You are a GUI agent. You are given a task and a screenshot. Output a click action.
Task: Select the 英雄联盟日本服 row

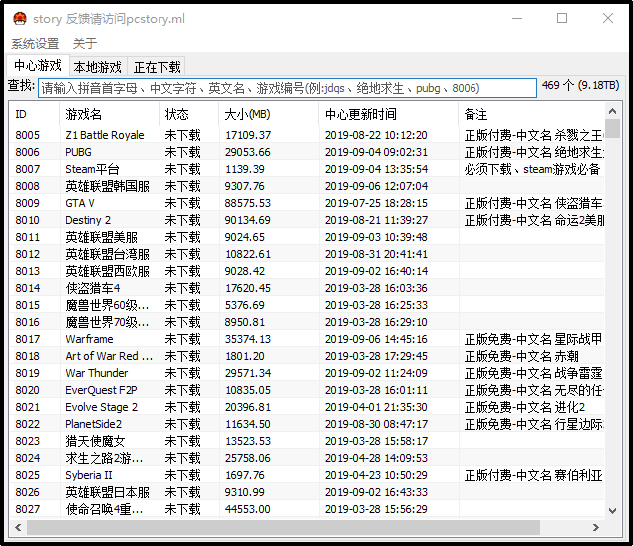307,492
